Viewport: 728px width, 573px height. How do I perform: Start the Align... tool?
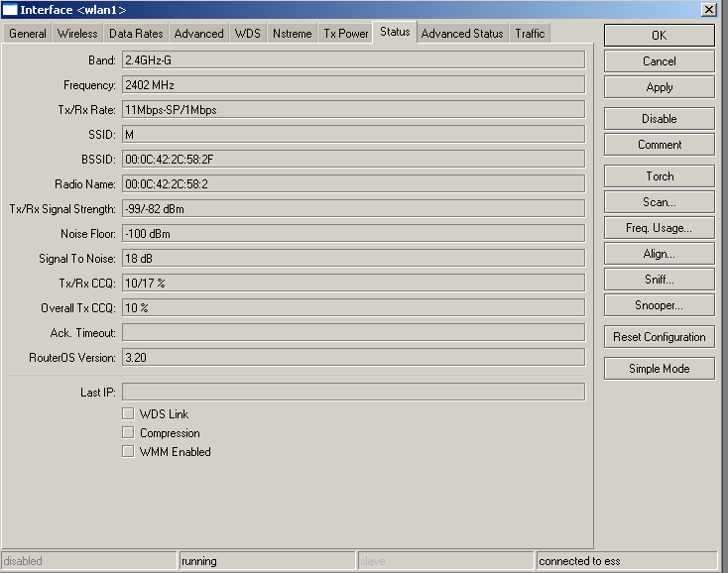(x=659, y=254)
